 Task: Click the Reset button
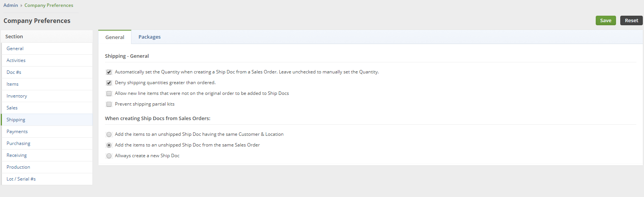tap(631, 21)
